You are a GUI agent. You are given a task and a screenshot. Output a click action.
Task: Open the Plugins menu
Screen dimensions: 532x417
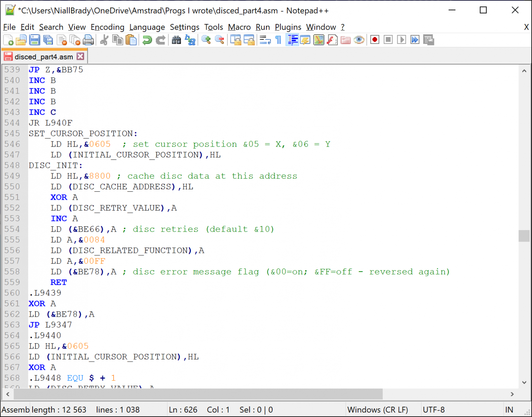click(x=288, y=27)
